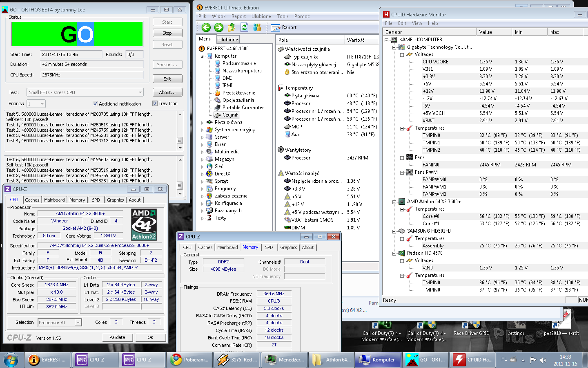Uncheck the Additional notification checkbox

pyautogui.click(x=95, y=104)
